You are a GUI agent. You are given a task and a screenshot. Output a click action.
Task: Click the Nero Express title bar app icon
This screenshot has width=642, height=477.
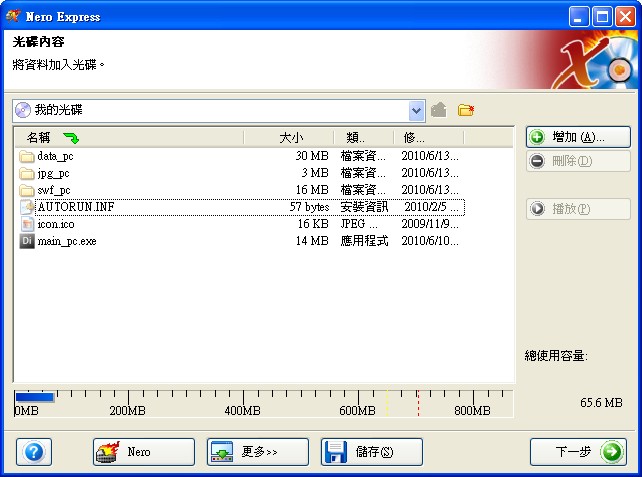click(x=13, y=16)
